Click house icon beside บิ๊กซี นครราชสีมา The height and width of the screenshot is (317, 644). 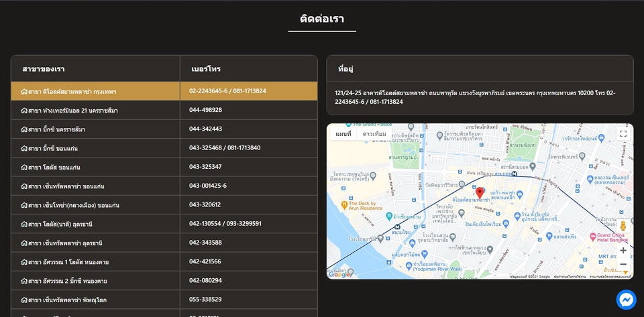tap(24, 129)
